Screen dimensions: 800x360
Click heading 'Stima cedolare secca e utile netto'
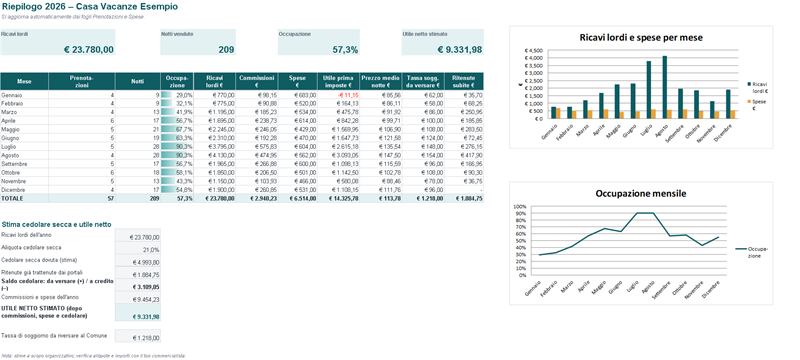pyautogui.click(x=56, y=224)
